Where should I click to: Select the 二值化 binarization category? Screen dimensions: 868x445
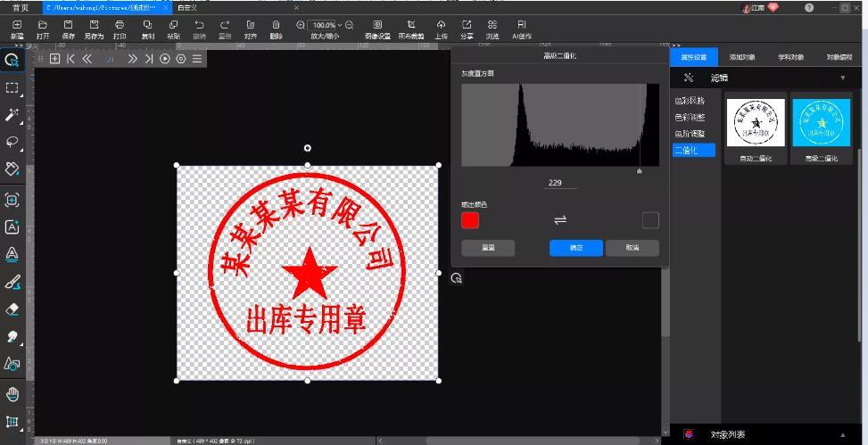point(694,150)
